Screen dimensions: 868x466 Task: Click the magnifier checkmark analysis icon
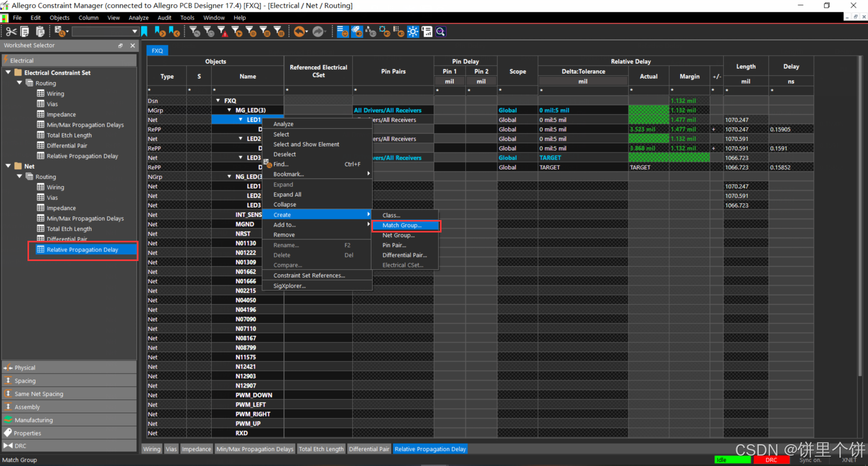point(440,32)
